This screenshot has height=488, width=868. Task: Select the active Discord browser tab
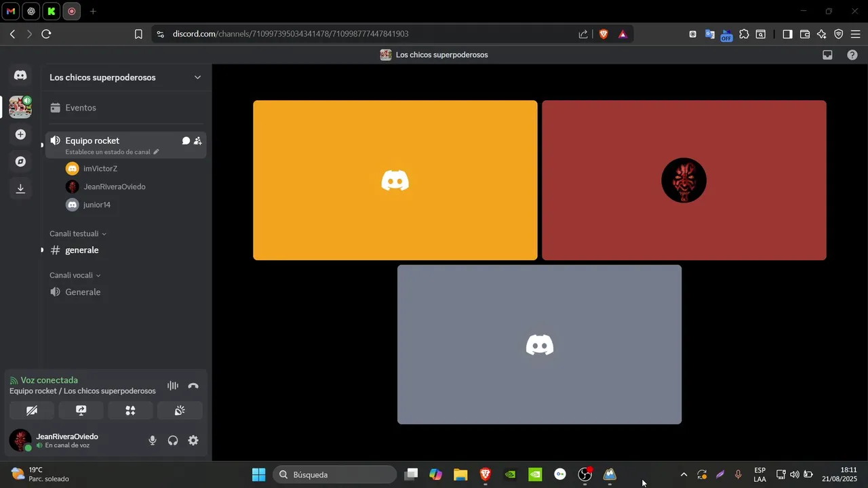click(x=71, y=12)
